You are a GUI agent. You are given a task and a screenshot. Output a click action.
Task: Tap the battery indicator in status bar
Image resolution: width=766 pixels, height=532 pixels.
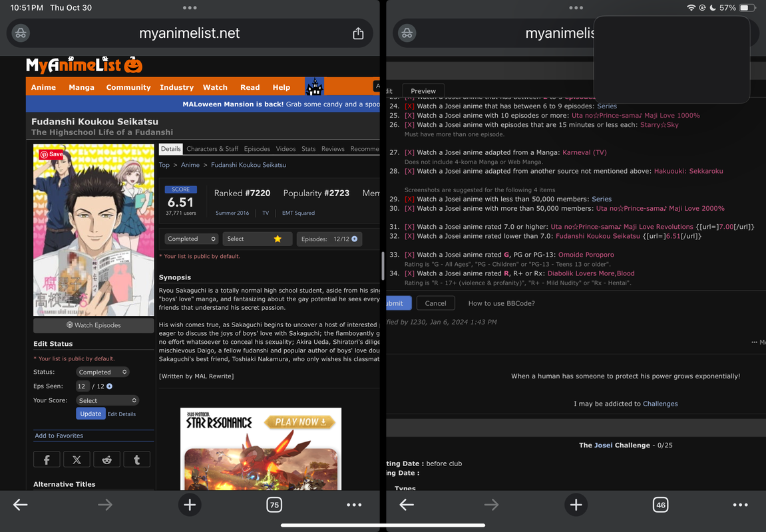pos(747,8)
